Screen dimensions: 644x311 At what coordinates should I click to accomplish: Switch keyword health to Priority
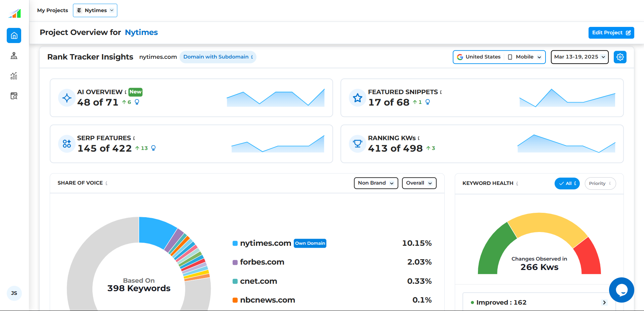pyautogui.click(x=600, y=184)
